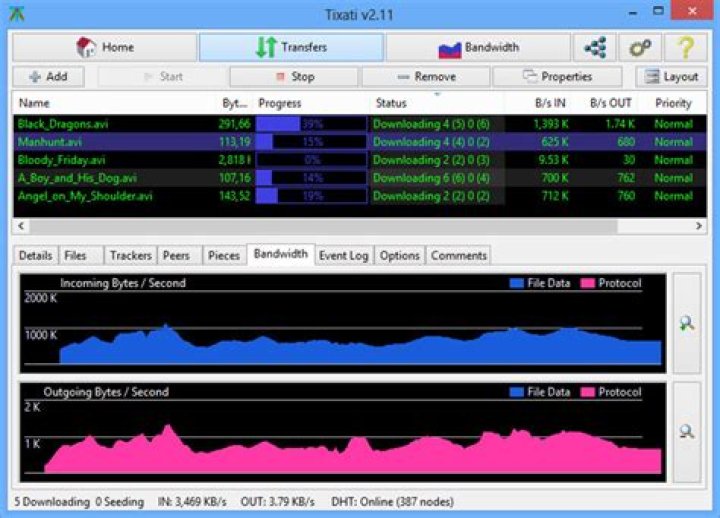Open the Pieces tab
720x518 pixels.
click(224, 256)
